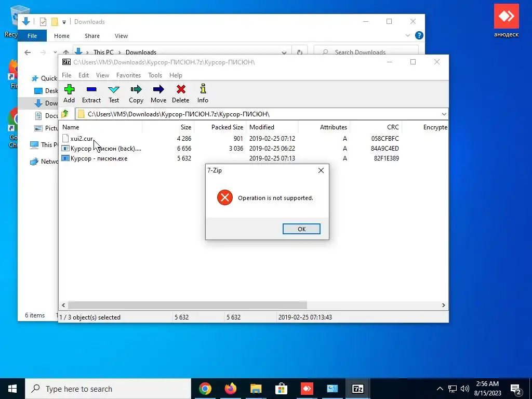
Task: Open the AnyDesk desktop shortcut
Action: point(506,21)
